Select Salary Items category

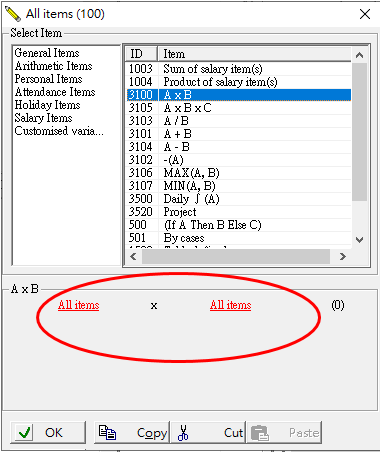[x=43, y=118]
